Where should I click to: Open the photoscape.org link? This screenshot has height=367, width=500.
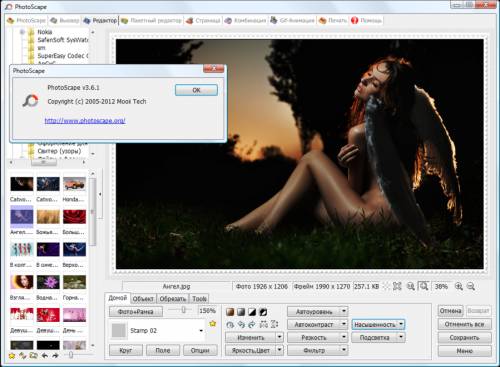click(85, 121)
